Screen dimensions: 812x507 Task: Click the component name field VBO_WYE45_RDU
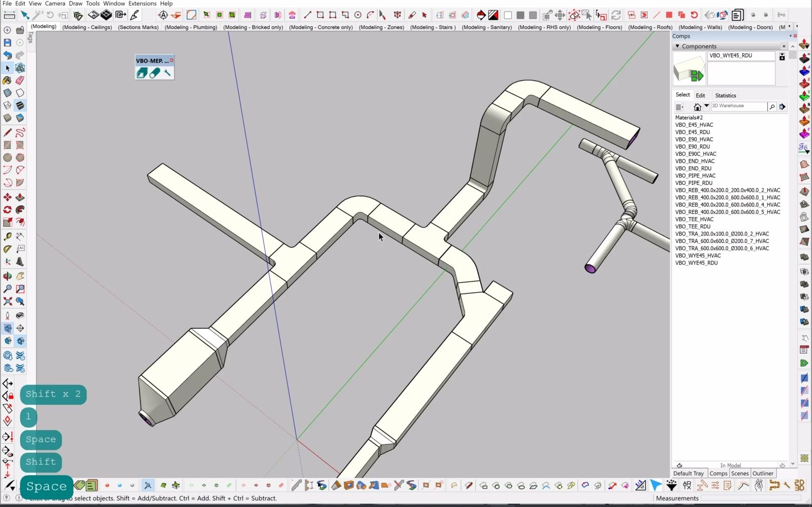click(x=741, y=56)
